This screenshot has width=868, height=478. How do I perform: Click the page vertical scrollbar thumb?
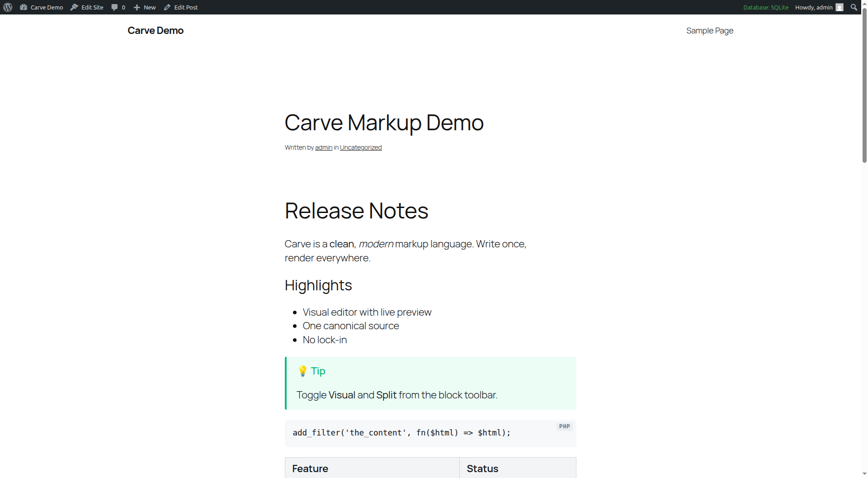864,86
